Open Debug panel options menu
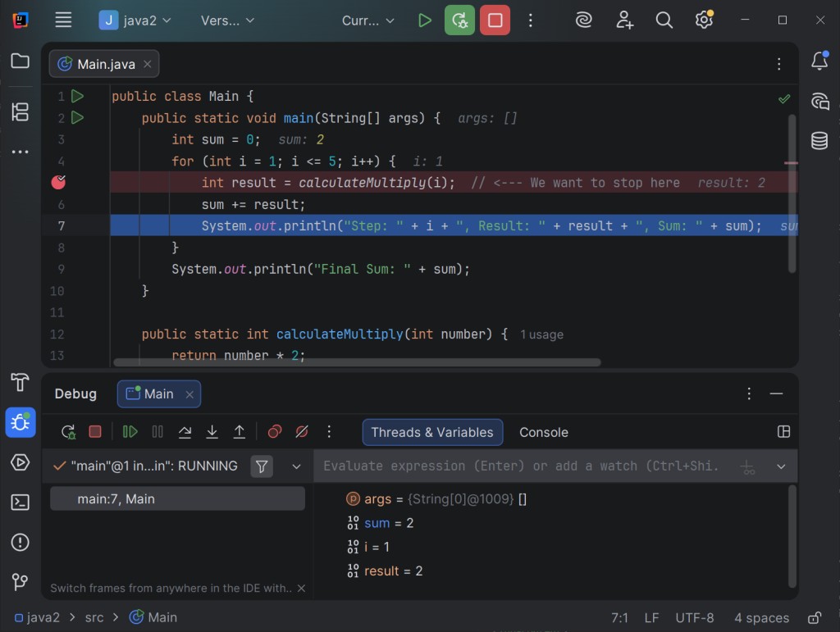The width and height of the screenshot is (840, 632). tap(749, 393)
